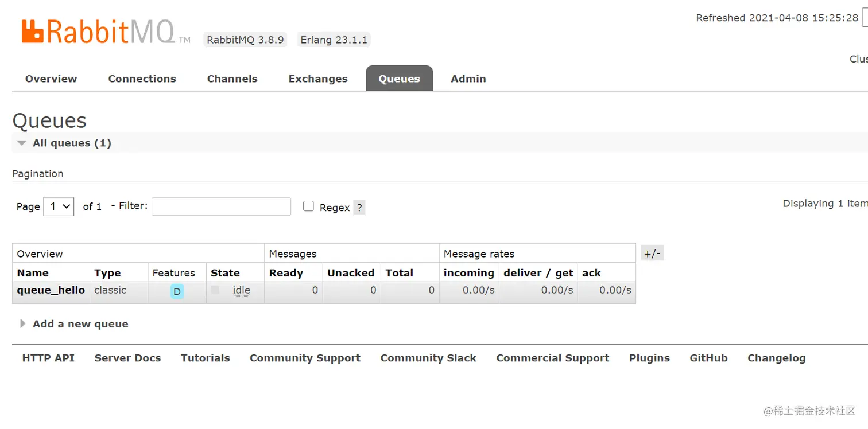The height and width of the screenshot is (429, 868).
Task: Open the Exchanges tab
Action: coord(318,79)
